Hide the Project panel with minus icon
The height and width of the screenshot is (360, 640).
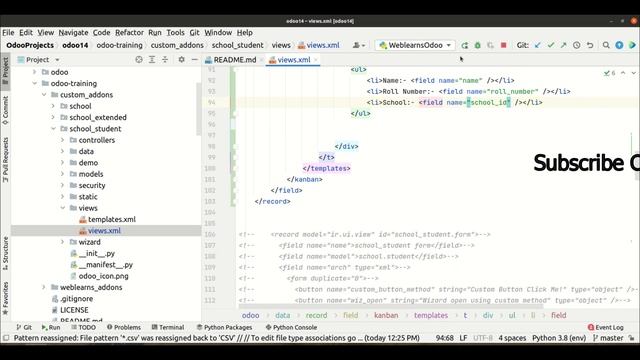click(195, 60)
